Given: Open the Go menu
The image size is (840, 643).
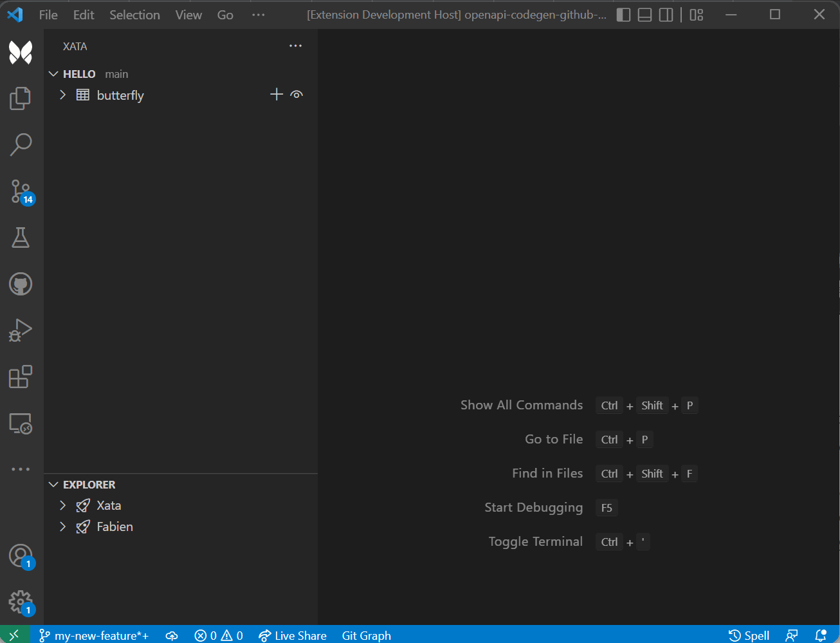Looking at the screenshot, I should pyautogui.click(x=225, y=15).
